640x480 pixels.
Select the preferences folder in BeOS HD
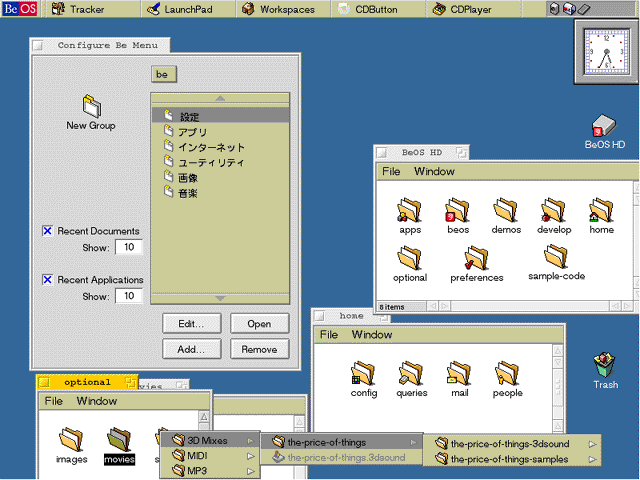point(476,264)
